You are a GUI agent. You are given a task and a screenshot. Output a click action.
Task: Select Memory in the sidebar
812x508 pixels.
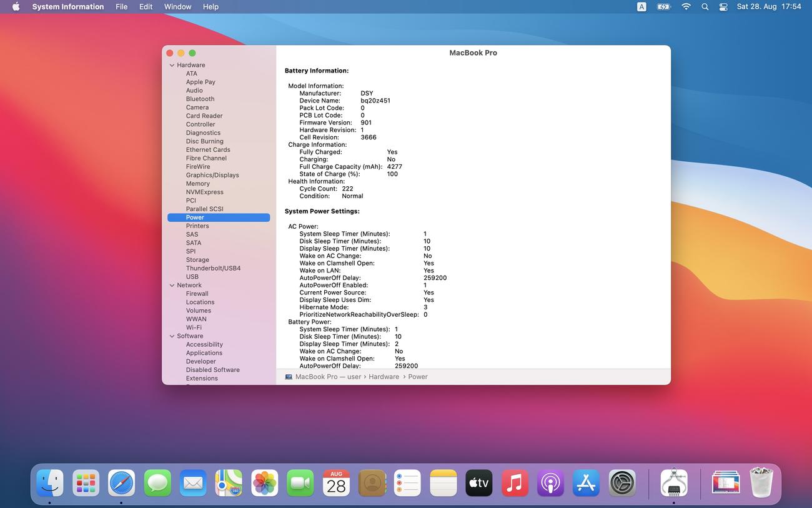click(x=197, y=184)
